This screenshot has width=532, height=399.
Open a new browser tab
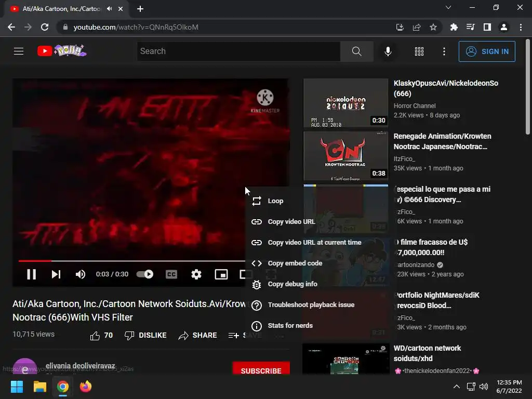coord(140,9)
